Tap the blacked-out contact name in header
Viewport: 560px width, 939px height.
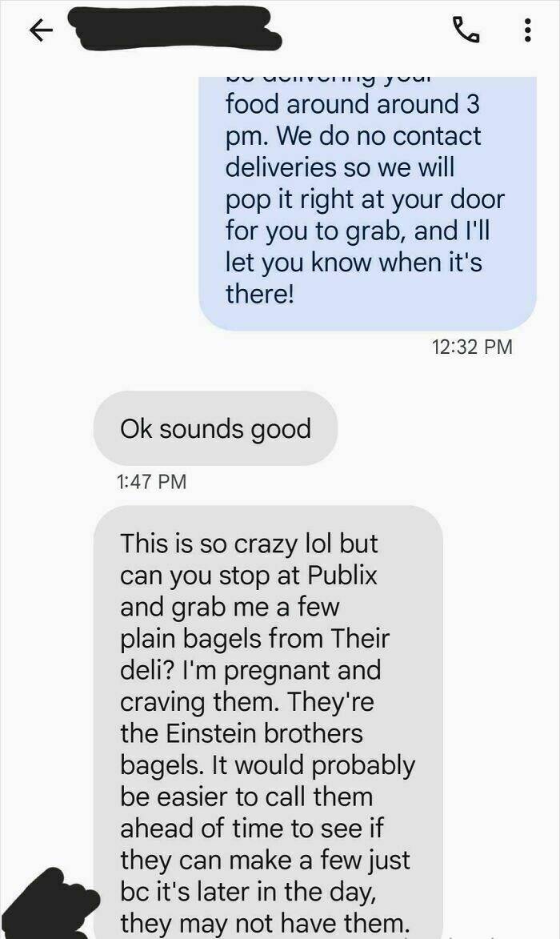174,27
